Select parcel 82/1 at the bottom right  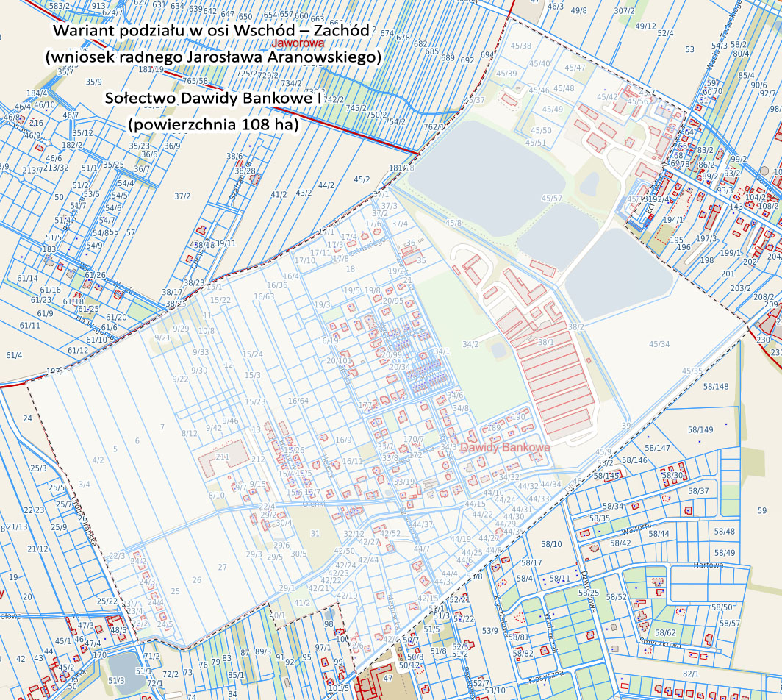[x=690, y=674]
